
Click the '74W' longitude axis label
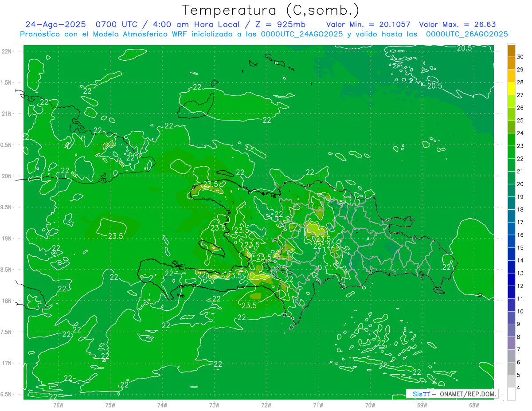pos(162,405)
